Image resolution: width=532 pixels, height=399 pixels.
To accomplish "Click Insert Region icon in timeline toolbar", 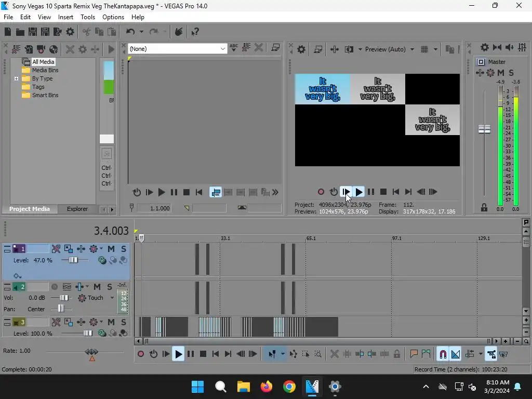I will (426, 354).
